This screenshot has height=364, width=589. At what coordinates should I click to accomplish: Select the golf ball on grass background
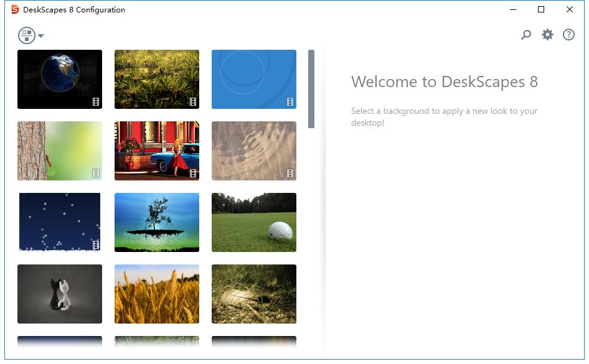[253, 222]
